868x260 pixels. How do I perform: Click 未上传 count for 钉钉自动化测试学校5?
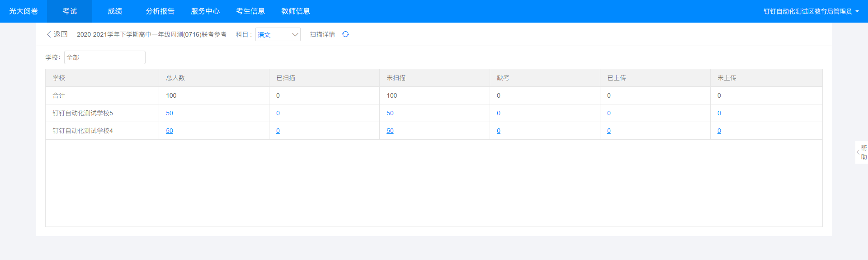[719, 113]
